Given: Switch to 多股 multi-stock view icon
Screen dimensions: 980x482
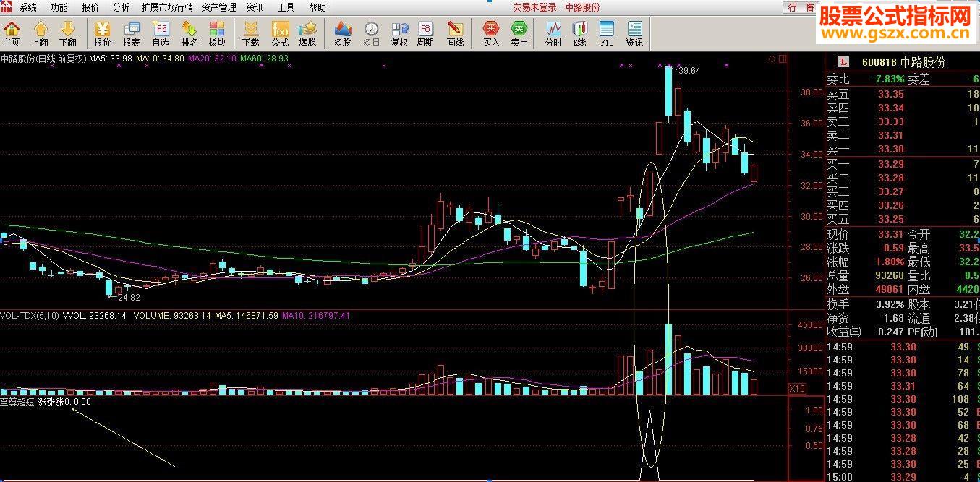Looking at the screenshot, I should click(343, 33).
